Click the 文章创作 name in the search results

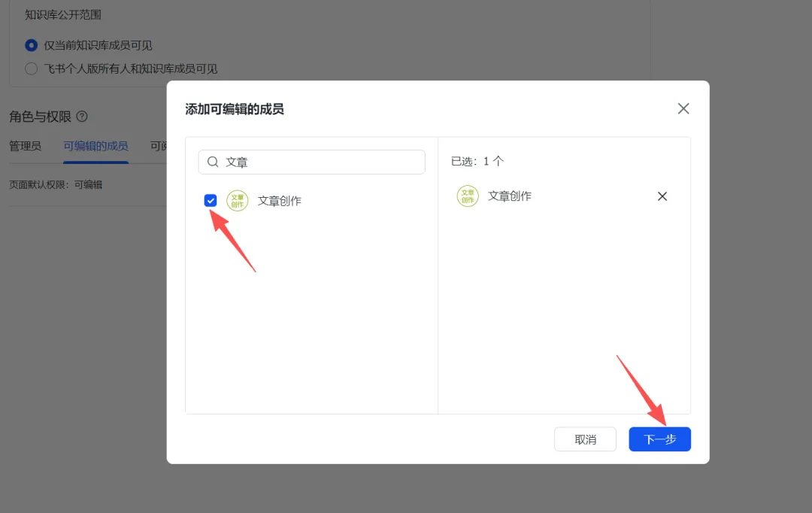pos(280,201)
